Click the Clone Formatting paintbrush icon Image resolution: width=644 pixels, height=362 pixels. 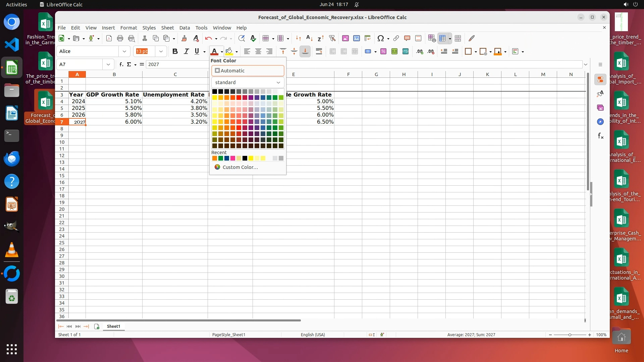(184, 38)
